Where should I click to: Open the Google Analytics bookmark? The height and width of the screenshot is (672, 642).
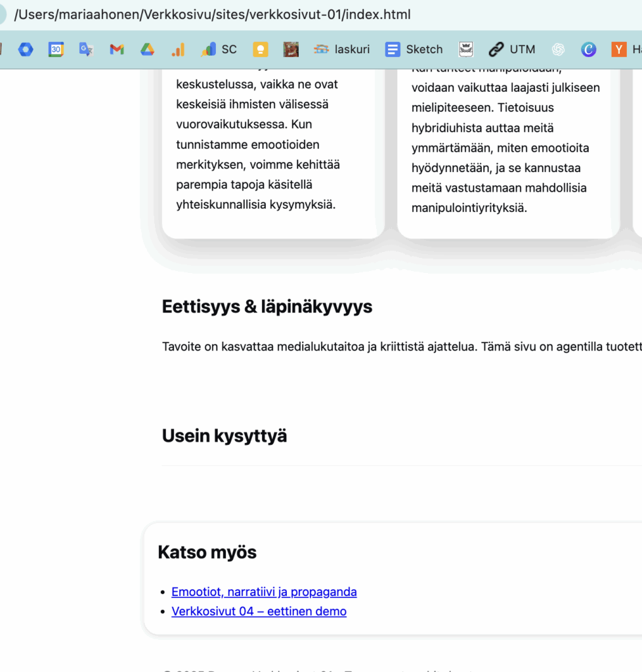pos(178,49)
